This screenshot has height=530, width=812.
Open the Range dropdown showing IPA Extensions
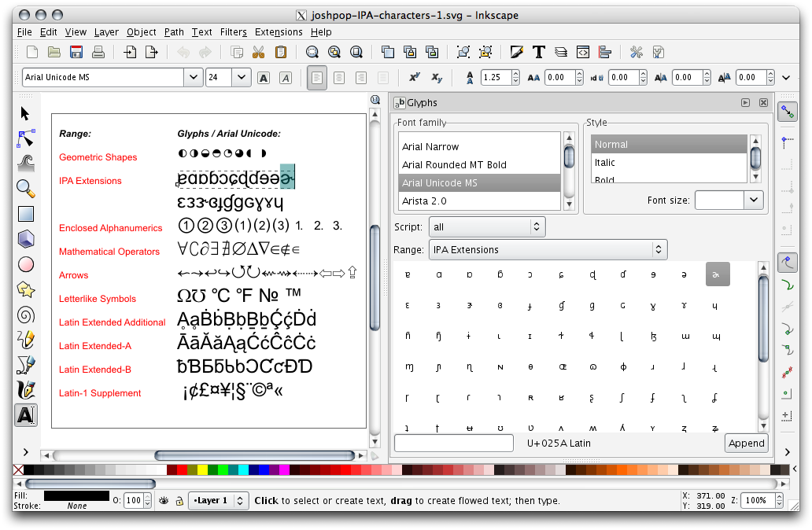point(547,249)
